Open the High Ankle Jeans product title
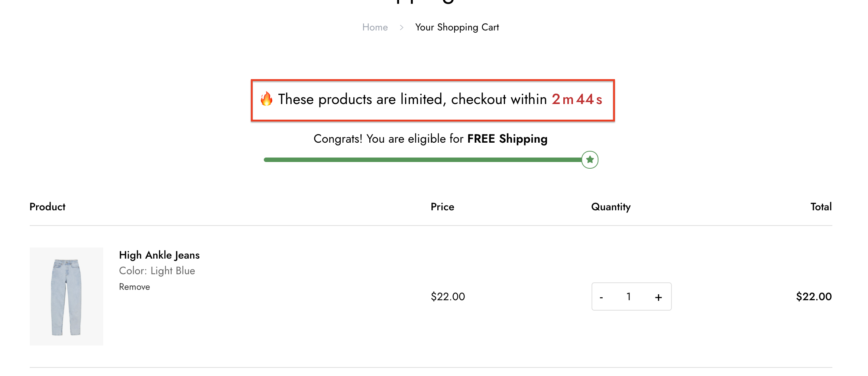Screen dimensions: 868x376 [x=159, y=255]
